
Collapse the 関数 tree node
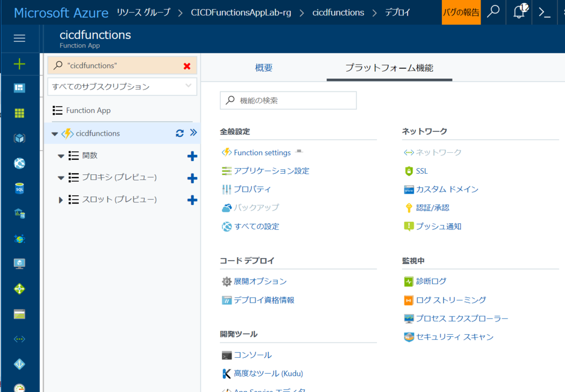click(x=61, y=156)
